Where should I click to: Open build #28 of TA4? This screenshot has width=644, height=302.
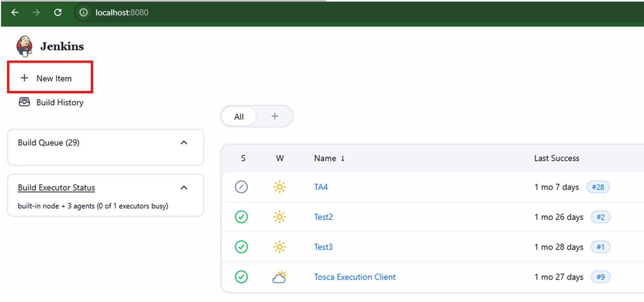pos(598,187)
